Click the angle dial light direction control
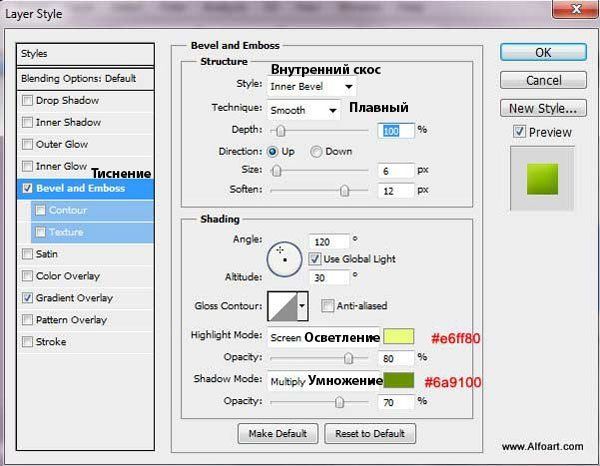 285,259
